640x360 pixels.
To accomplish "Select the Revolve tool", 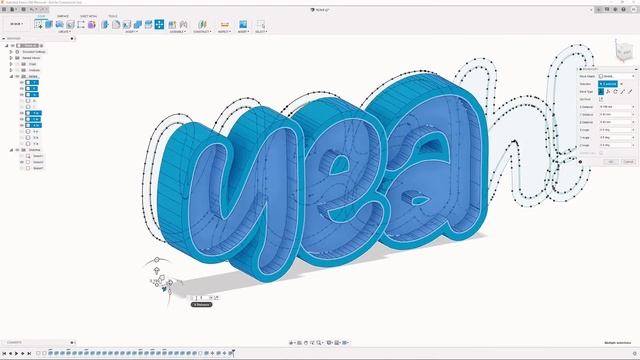I will click(60, 24).
